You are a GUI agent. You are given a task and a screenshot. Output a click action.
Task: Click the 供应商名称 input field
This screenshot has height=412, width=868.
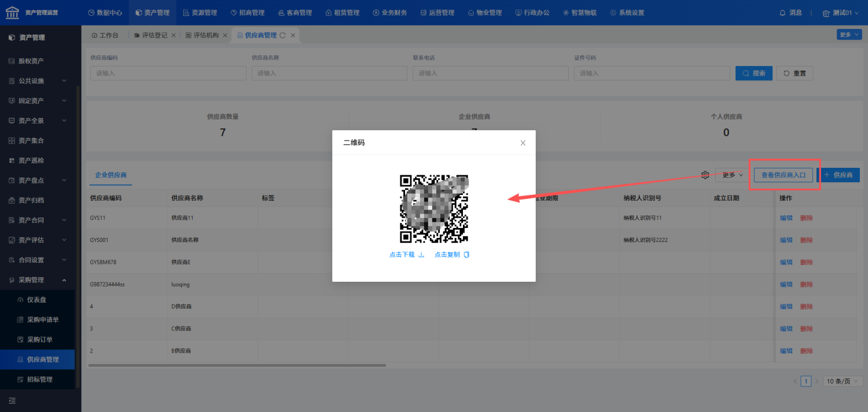point(329,73)
